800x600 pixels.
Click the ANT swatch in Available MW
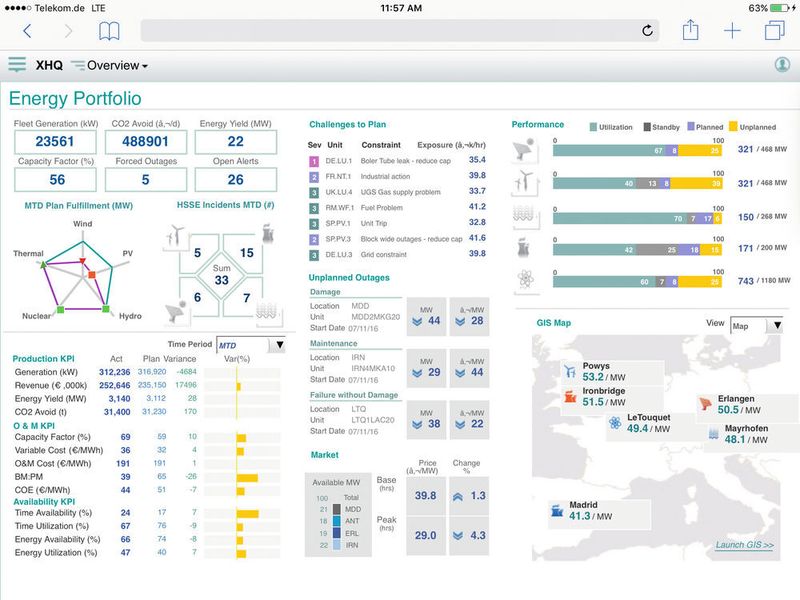(x=337, y=521)
